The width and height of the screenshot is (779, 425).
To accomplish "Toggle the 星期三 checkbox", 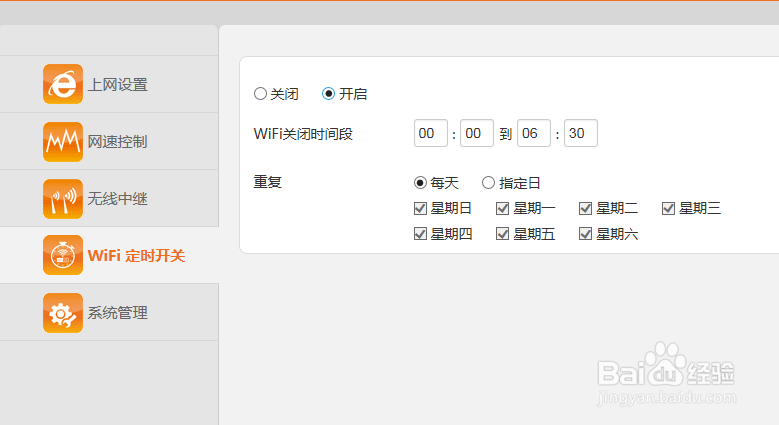I will (x=669, y=208).
